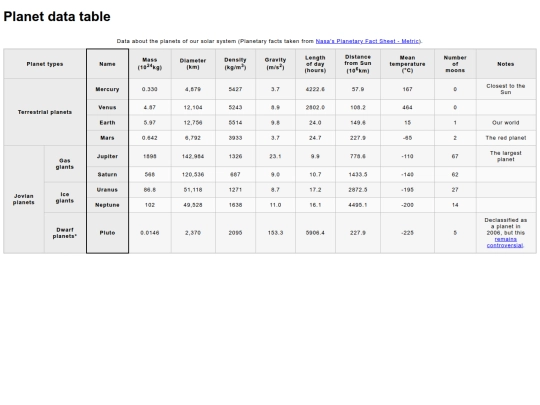The height and width of the screenshot is (405, 540).
Task: Select Jupiter's gravity value '23.1'
Action: [x=275, y=156]
